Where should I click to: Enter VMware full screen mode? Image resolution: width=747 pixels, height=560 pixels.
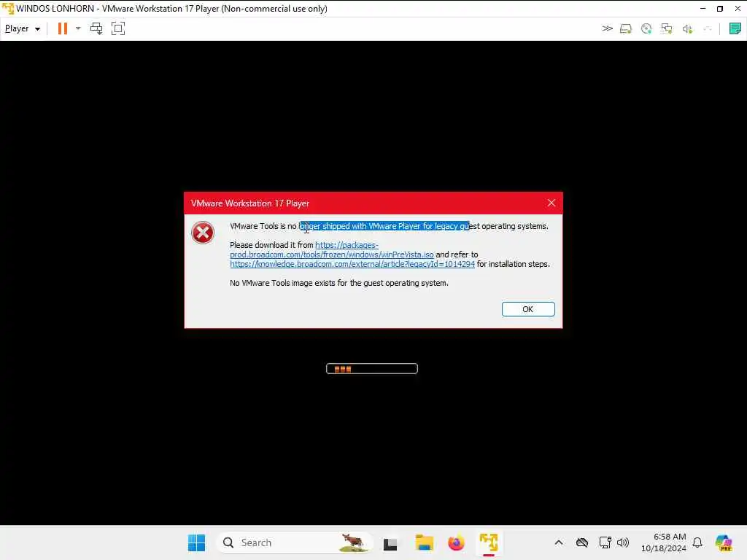point(118,28)
